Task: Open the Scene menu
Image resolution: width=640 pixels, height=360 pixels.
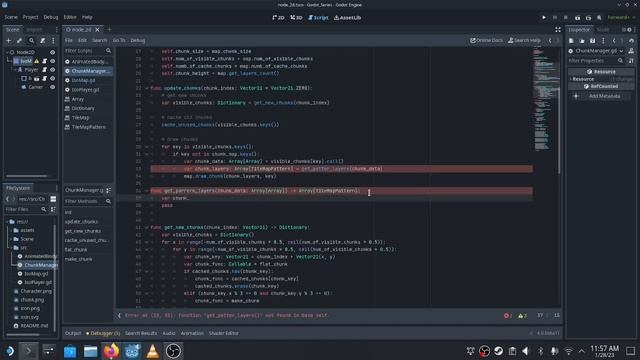Action: coord(11,17)
